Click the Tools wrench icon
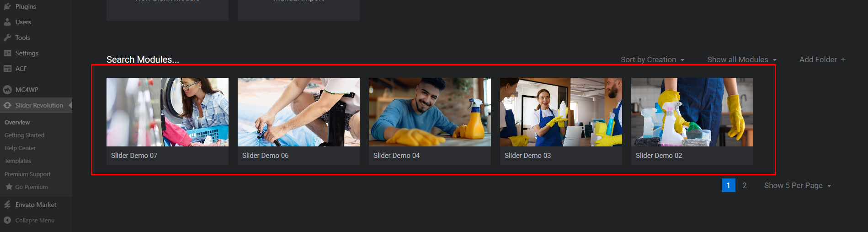This screenshot has height=232, width=868. click(7, 38)
